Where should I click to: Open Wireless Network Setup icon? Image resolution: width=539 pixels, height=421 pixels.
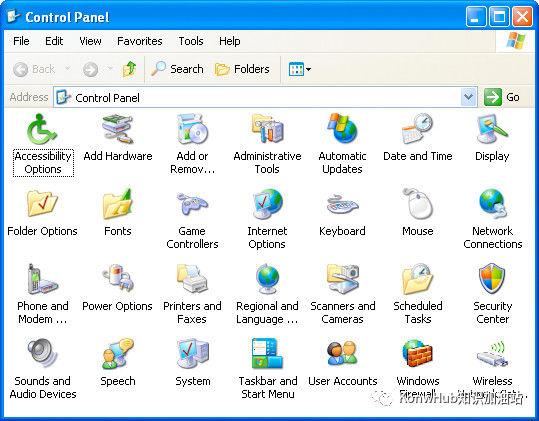(x=492, y=354)
